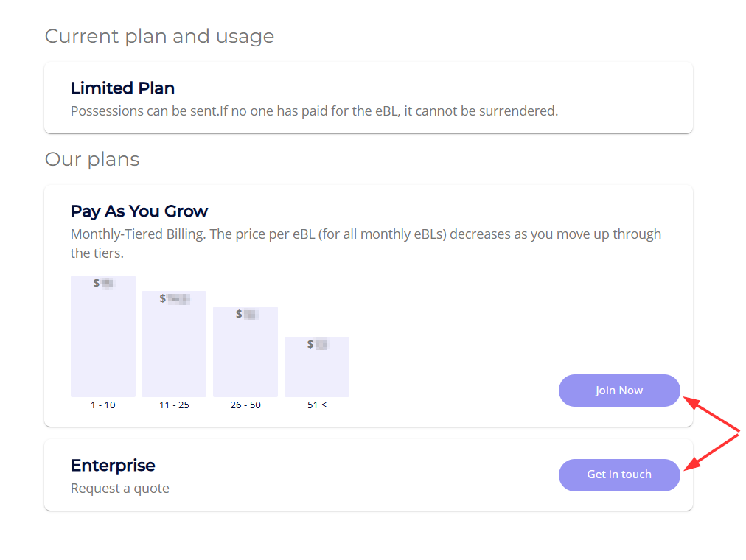Click the blurred price on 11 - 25 tier
Image resolution: width=746 pixels, height=560 pixels.
(175, 298)
